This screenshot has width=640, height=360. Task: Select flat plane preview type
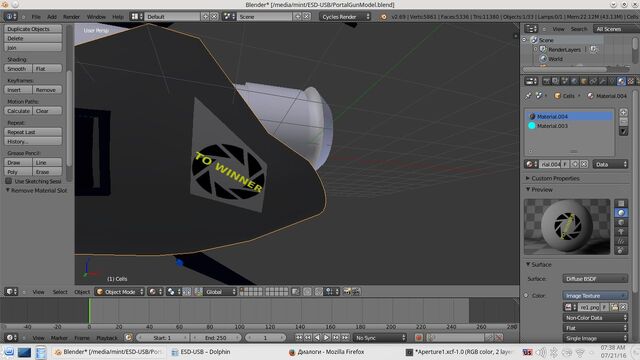tap(621, 203)
